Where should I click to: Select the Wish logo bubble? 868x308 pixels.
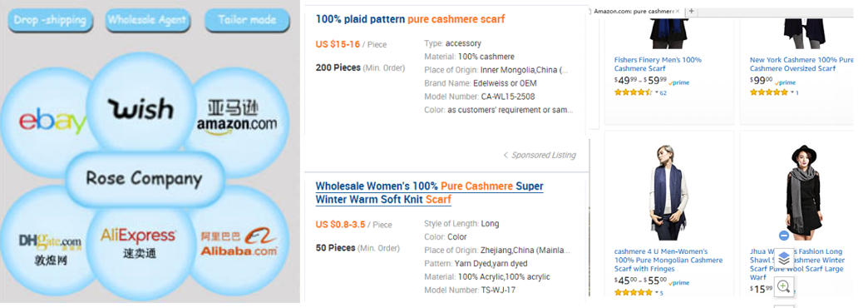pyautogui.click(x=141, y=108)
